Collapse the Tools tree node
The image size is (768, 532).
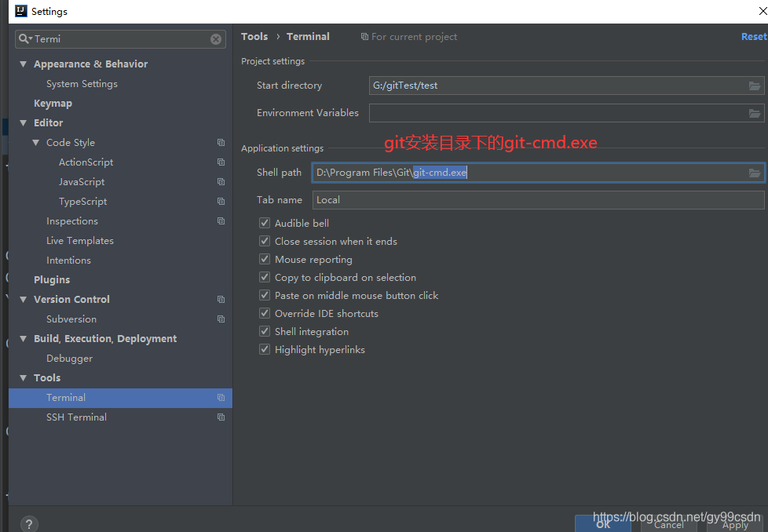tap(23, 378)
